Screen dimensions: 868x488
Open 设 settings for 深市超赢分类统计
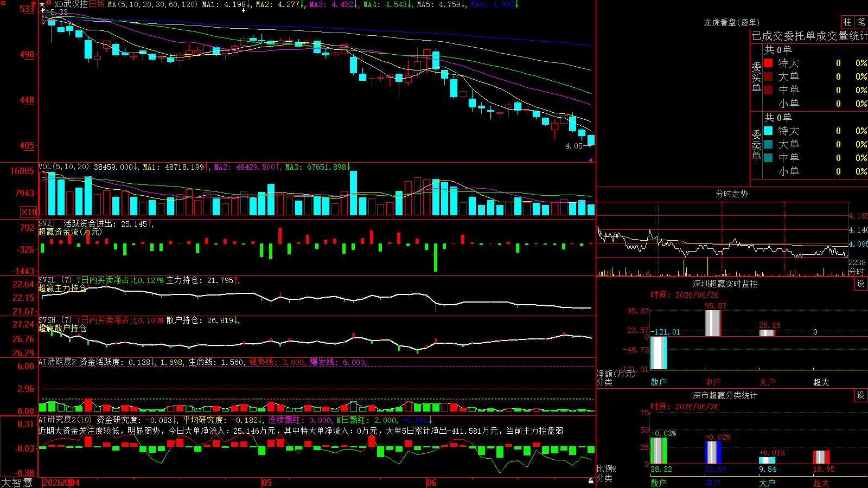click(x=861, y=395)
